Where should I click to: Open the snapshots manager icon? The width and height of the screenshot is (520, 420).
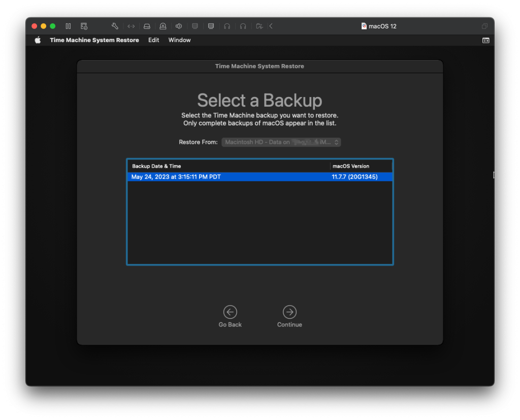point(84,26)
